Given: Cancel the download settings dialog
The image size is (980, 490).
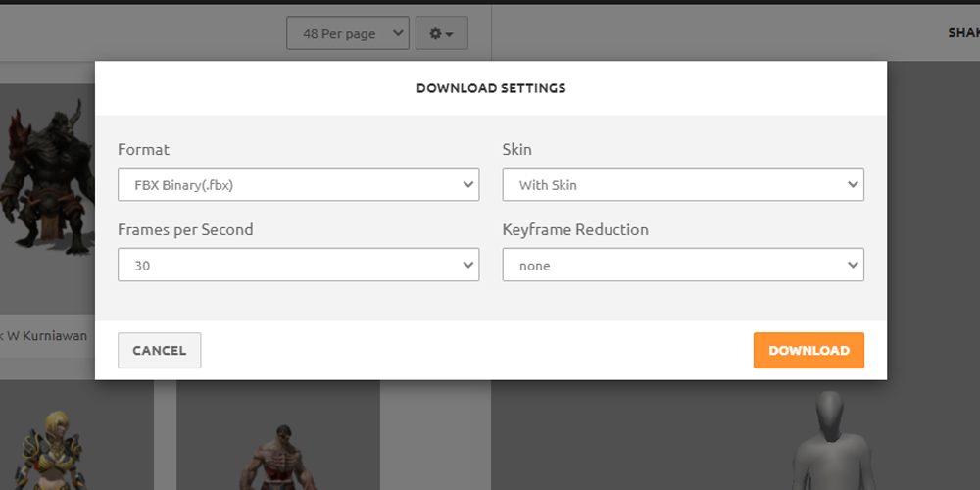Looking at the screenshot, I should [x=159, y=351].
